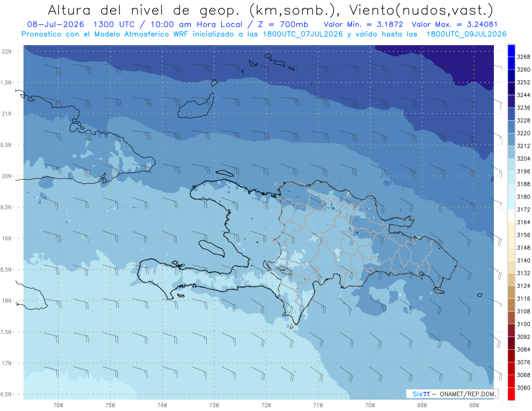Click the colorbar label 3100

click(x=524, y=324)
